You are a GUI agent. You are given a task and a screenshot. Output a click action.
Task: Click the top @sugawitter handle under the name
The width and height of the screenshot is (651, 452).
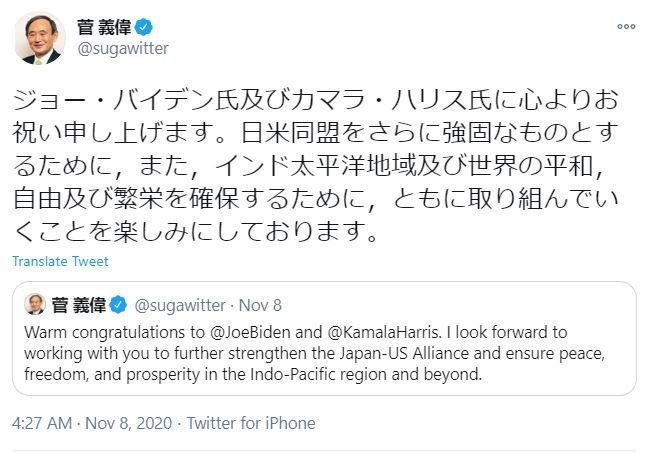[123, 48]
